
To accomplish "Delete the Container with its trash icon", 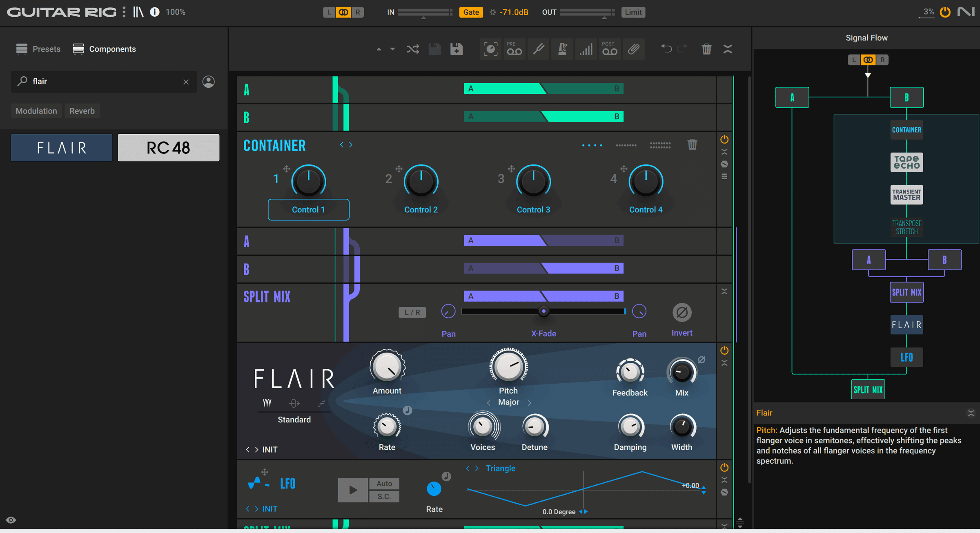I will pos(692,144).
